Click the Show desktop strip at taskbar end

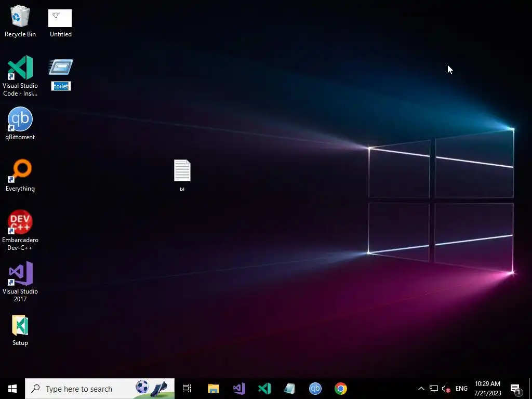530,389
